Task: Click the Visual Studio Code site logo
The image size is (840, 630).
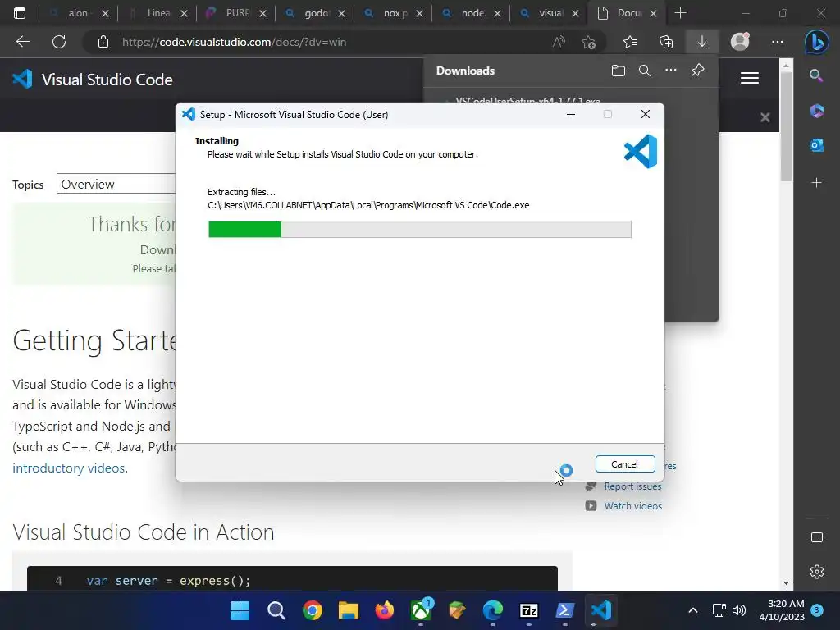Action: [x=93, y=80]
